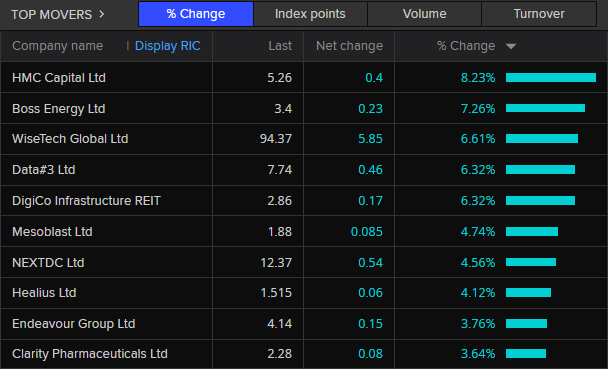
Task: Toggle the % Change sort arrow
Action: (511, 47)
